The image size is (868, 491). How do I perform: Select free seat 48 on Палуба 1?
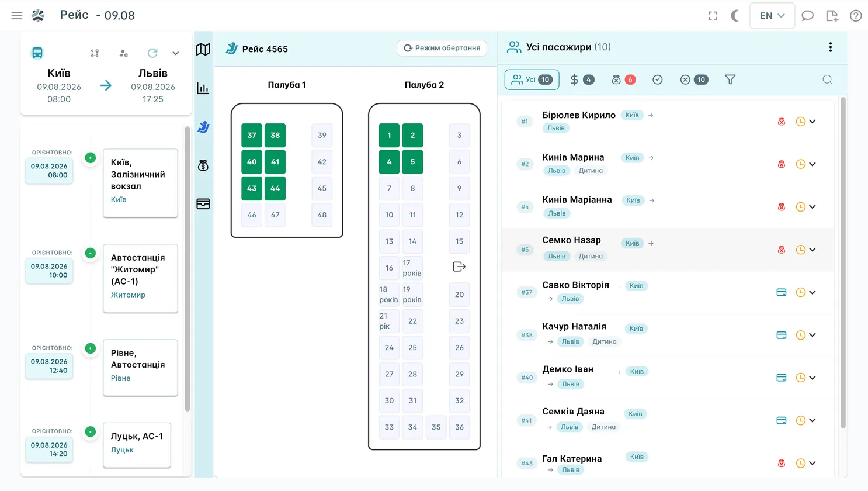pos(322,215)
